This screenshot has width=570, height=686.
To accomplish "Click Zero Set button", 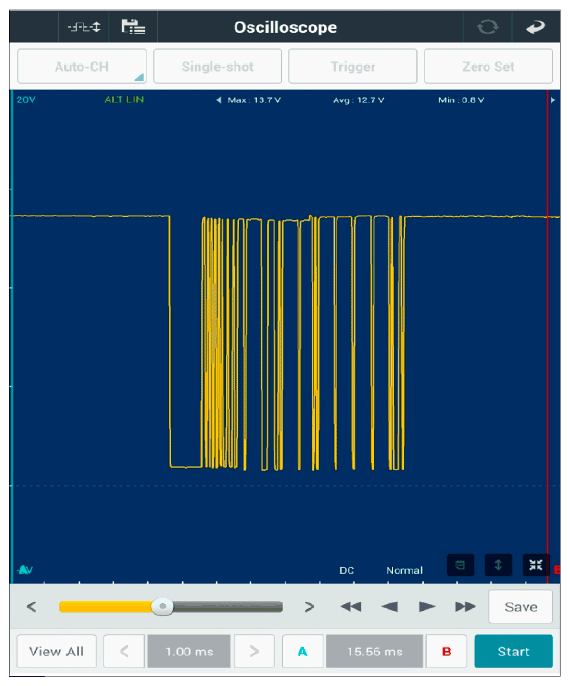I will pos(488,66).
